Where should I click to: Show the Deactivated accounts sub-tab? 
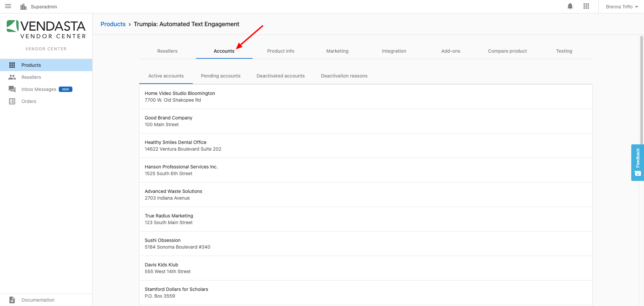(x=281, y=76)
